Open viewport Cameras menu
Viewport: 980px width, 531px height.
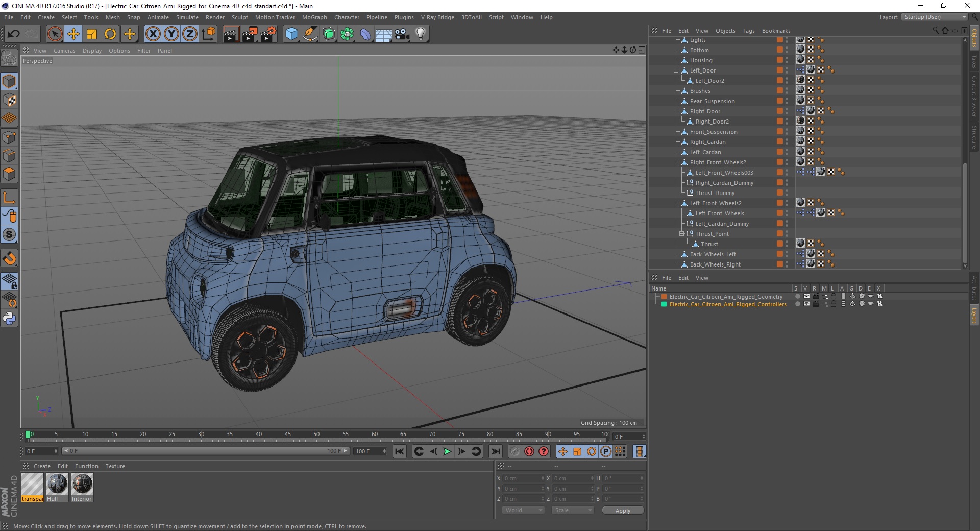click(x=64, y=51)
